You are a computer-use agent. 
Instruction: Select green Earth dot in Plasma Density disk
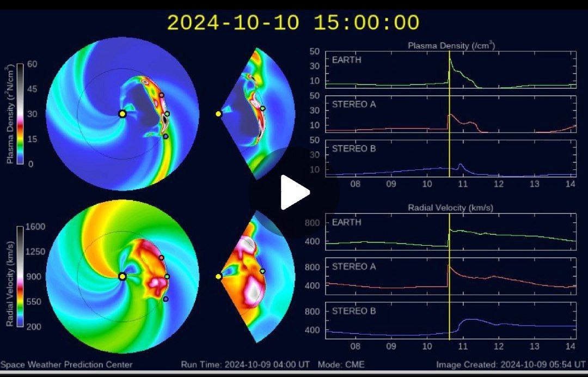click(x=167, y=114)
